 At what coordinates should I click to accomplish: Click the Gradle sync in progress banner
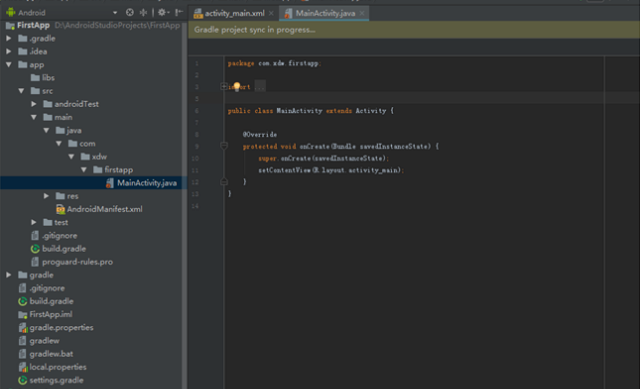pos(413,30)
